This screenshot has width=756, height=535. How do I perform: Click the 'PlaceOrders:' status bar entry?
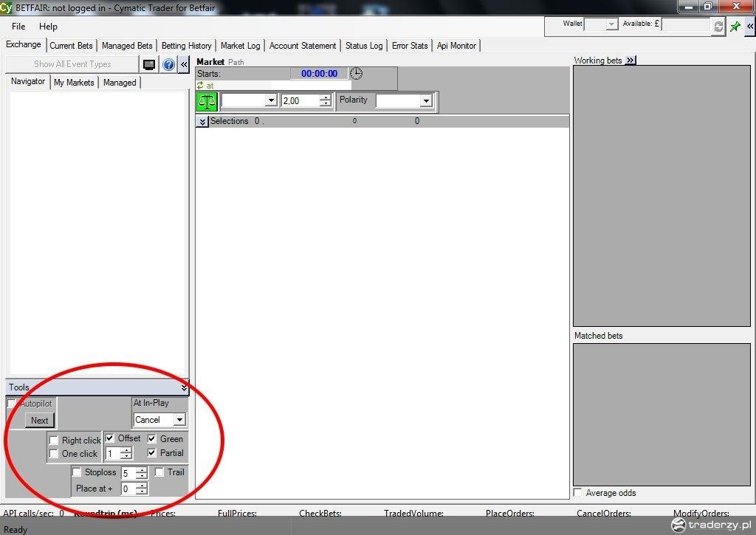[510, 514]
